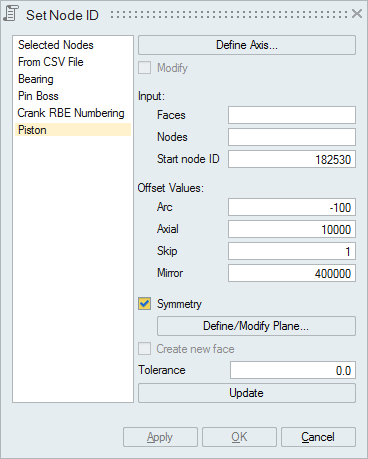Open the Define Axis dialog
The width and height of the screenshot is (368, 459).
tap(247, 45)
